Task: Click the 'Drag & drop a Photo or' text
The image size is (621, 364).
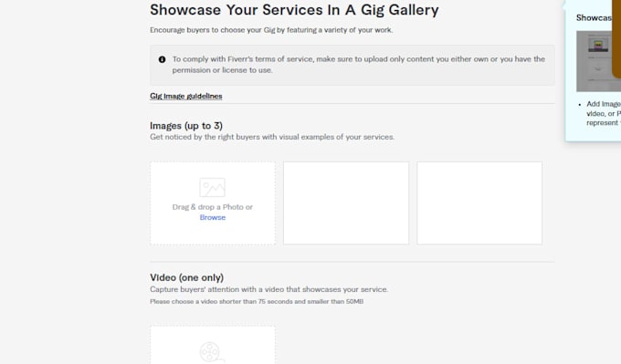Action: point(212,207)
